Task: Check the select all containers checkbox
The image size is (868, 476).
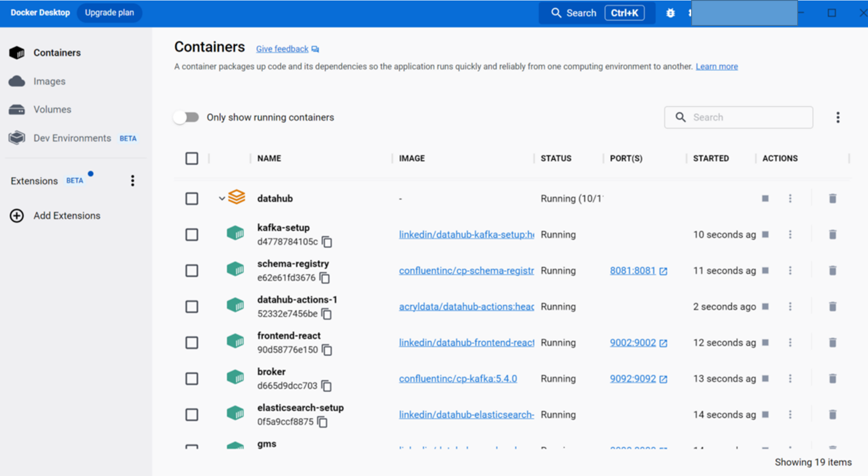Action: (x=192, y=158)
